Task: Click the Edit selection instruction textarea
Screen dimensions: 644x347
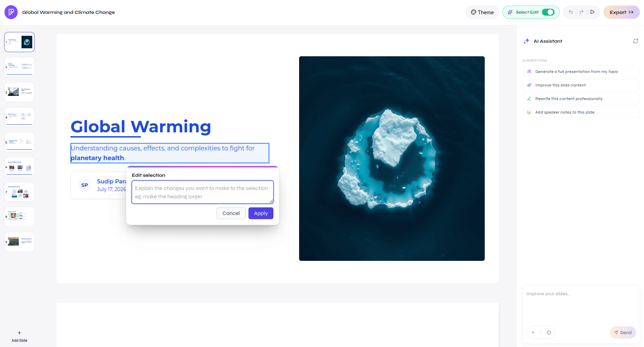Action: click(x=203, y=192)
